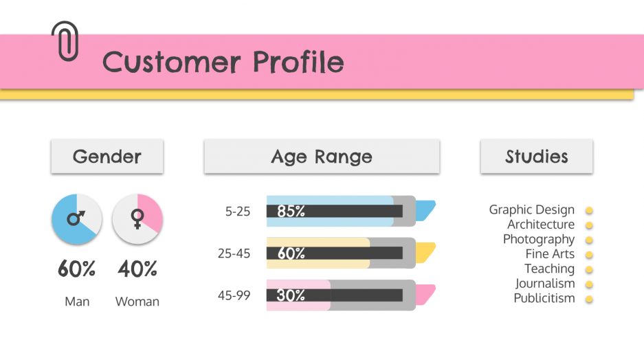Click the Studies header box
Screen dimensions: 644x362
coord(537,157)
